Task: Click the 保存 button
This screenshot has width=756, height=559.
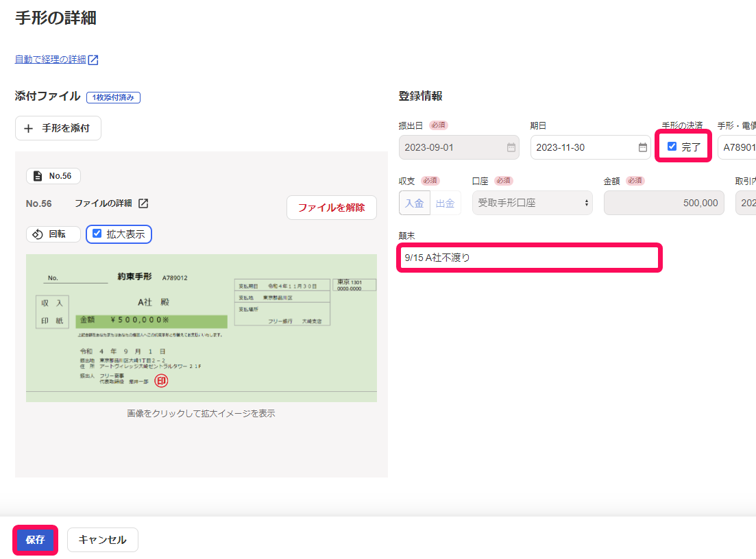Action: 35,540
